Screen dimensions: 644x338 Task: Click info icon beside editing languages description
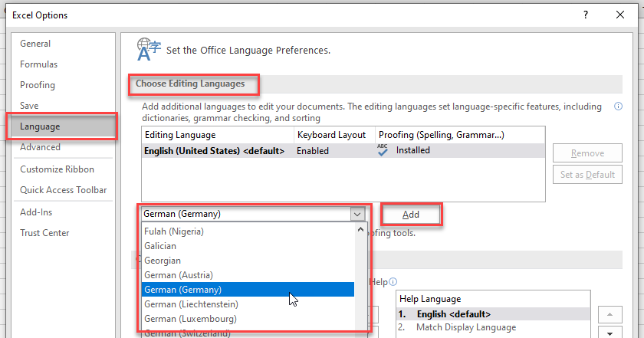(618, 107)
